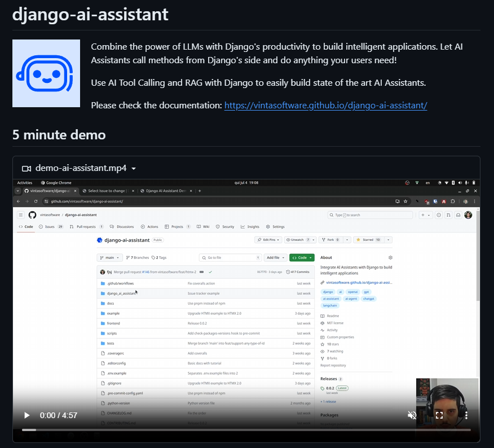
Task: Click the video camera icon beside the filename
Action: coord(26,169)
